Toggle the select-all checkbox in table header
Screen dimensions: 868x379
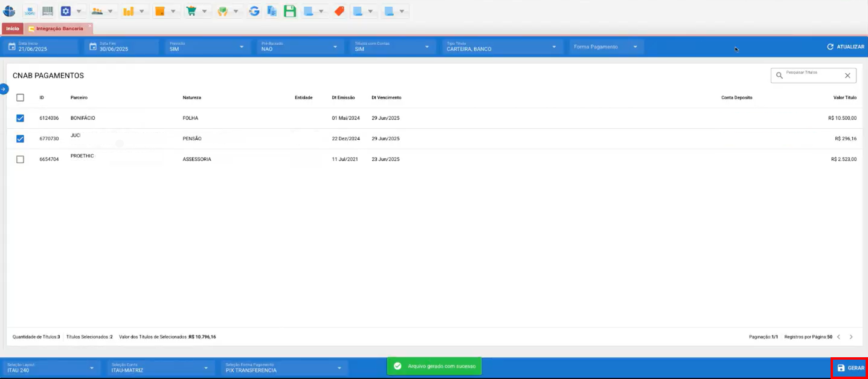[x=20, y=97]
